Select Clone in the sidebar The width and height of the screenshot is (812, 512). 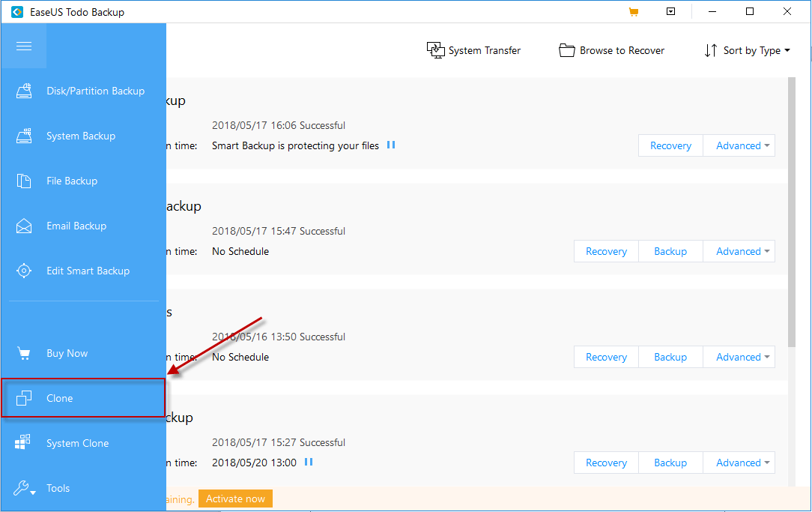coord(83,398)
